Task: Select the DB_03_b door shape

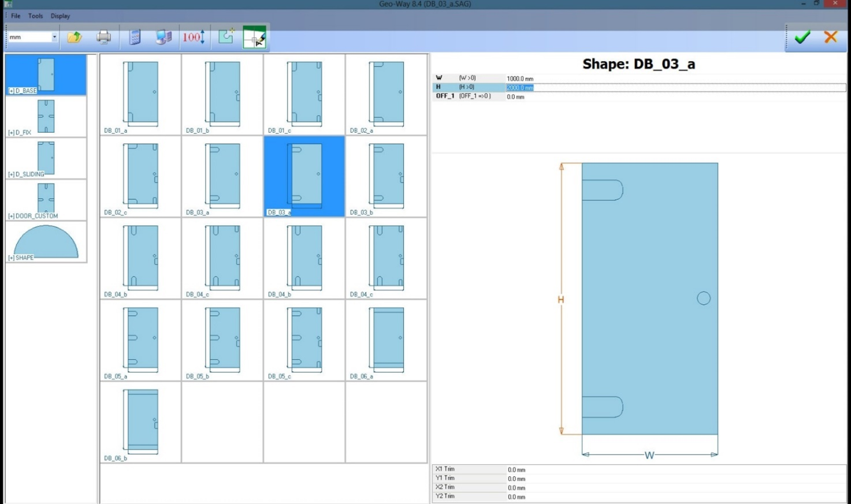Action: [387, 177]
